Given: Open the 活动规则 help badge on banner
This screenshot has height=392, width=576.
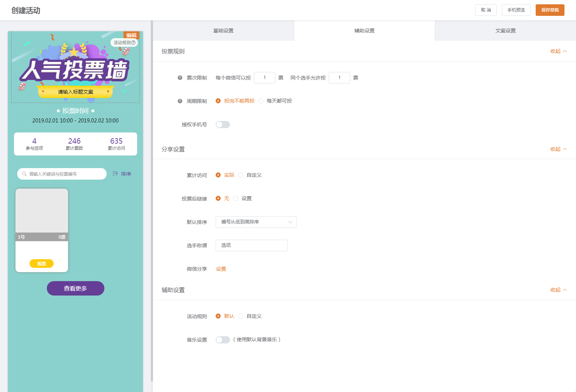Looking at the screenshot, I should click(124, 42).
